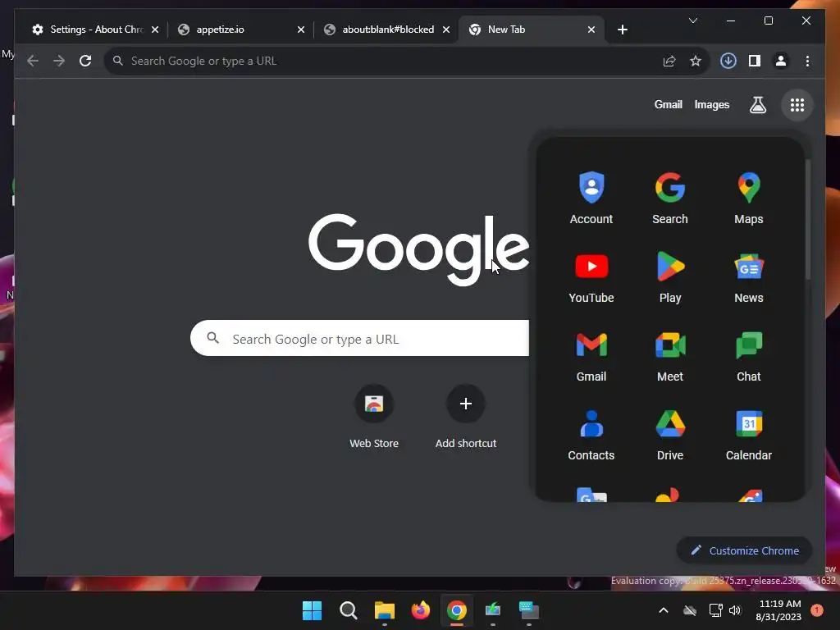Open the volume control in the tray
Screen dimensions: 840x630
click(735, 610)
